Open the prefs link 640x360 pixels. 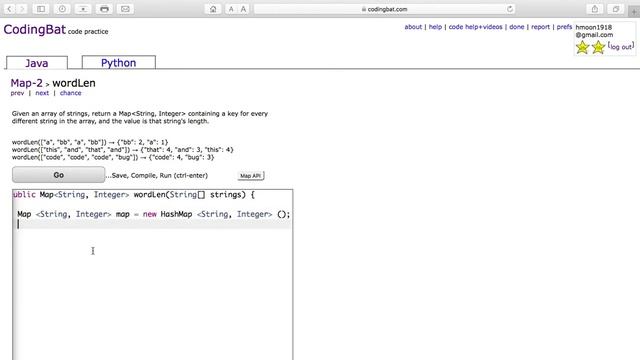[564, 27]
